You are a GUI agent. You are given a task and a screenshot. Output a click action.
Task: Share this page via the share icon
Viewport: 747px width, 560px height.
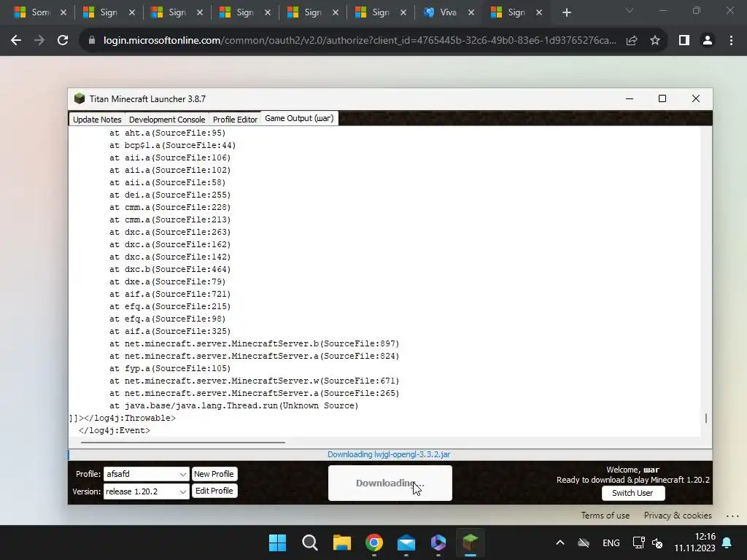[632, 41]
